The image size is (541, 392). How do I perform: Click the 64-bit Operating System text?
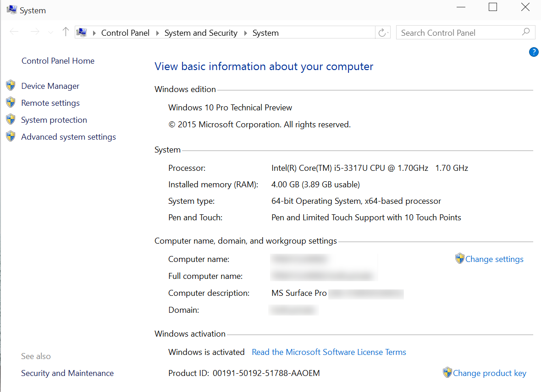(x=356, y=201)
